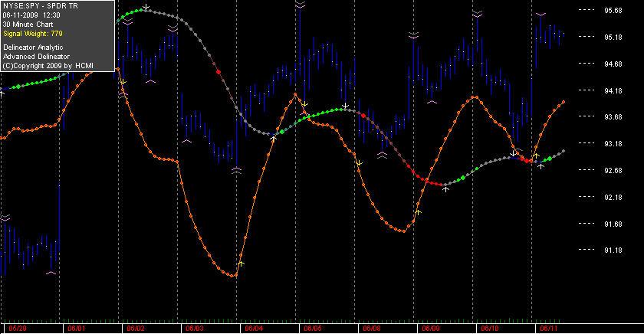
Task: Click the 94.18 price level label
Action: 613,90
